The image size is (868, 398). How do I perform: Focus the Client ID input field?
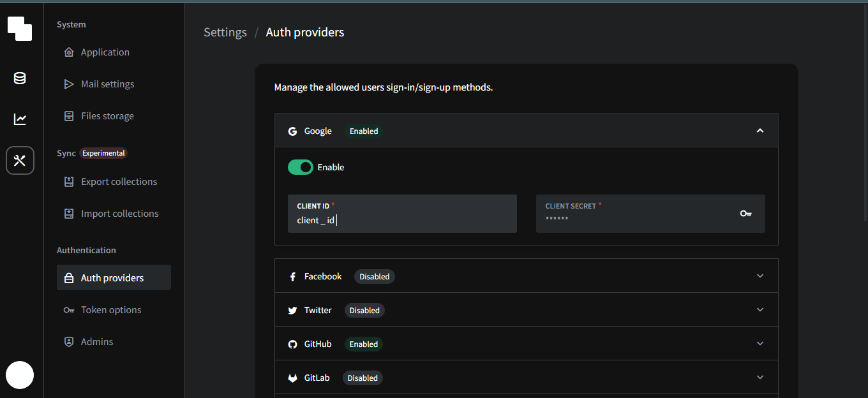(402, 214)
